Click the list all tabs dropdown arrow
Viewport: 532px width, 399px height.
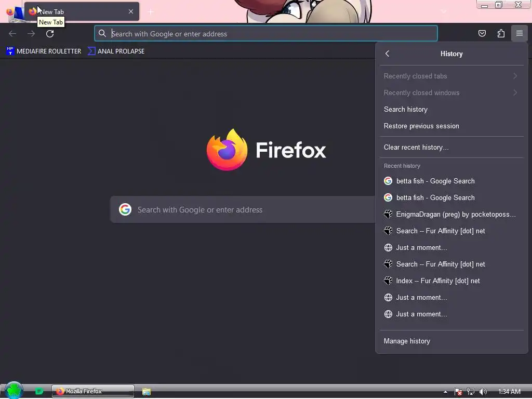[444, 11]
